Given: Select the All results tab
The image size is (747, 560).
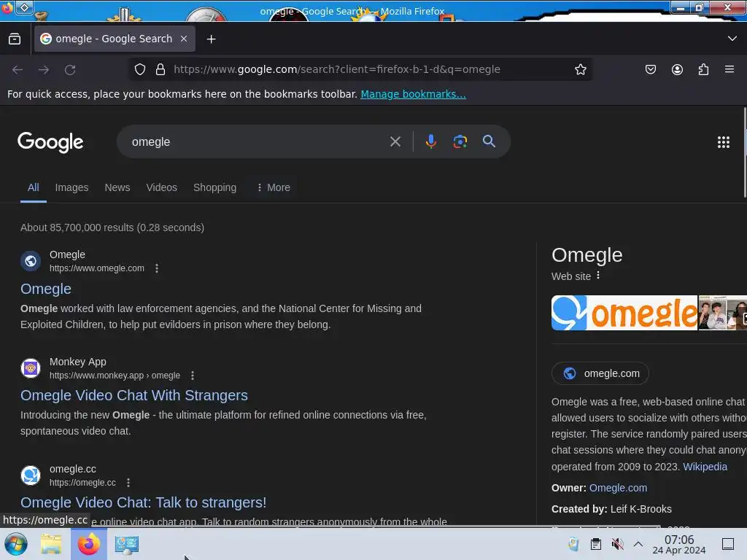Looking at the screenshot, I should click(34, 187).
